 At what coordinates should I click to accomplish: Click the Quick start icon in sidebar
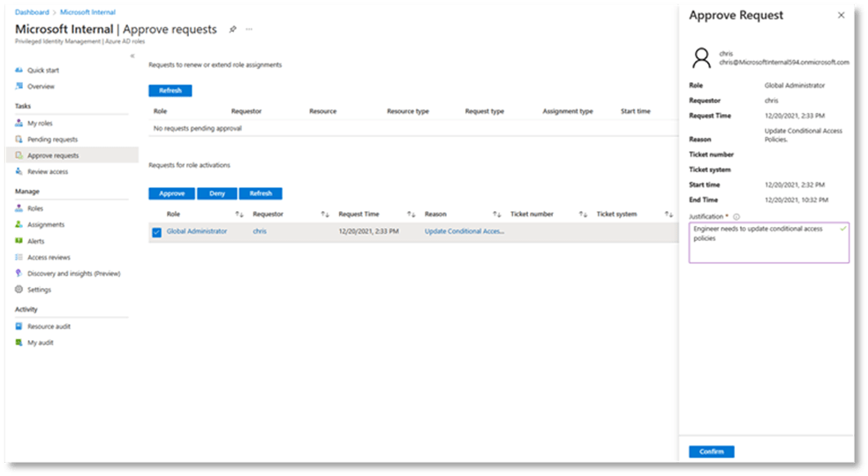point(19,71)
